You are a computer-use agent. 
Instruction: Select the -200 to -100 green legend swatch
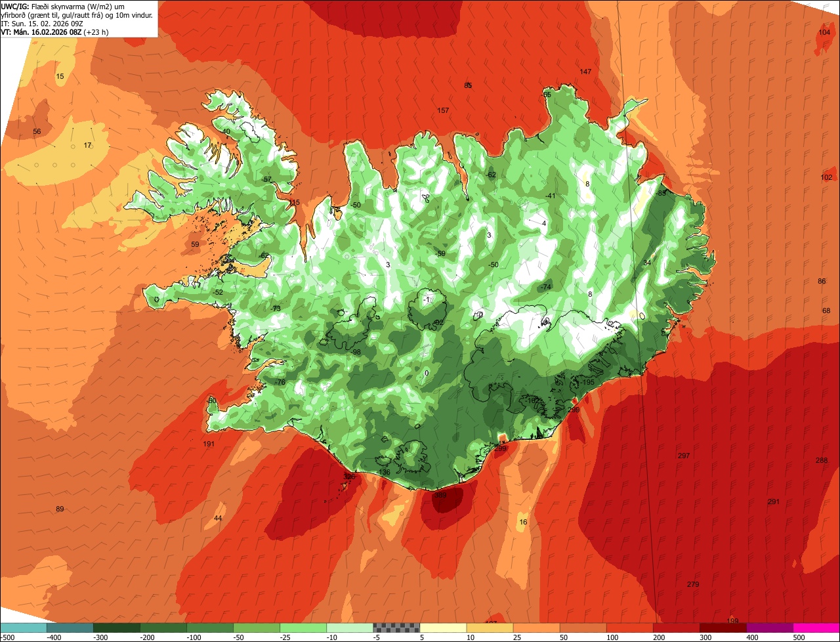[x=163, y=628]
